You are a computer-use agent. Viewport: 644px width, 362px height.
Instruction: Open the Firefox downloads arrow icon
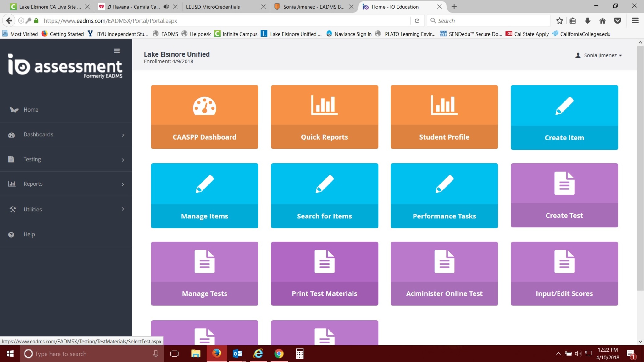pyautogui.click(x=587, y=21)
